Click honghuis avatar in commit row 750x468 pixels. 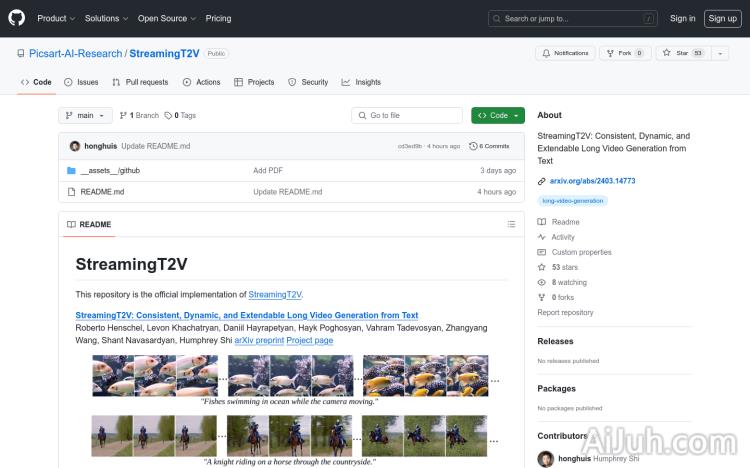click(x=75, y=146)
